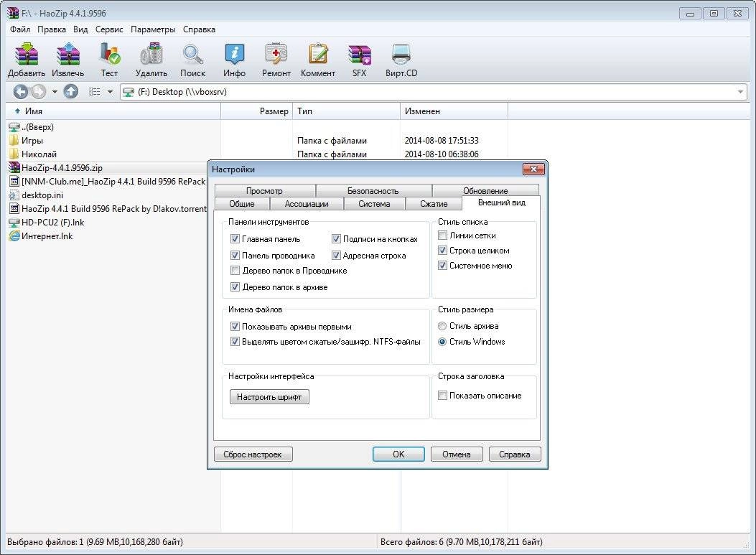The image size is (756, 555).
Task: Disable Адресная строка checkbox
Action: (x=336, y=255)
